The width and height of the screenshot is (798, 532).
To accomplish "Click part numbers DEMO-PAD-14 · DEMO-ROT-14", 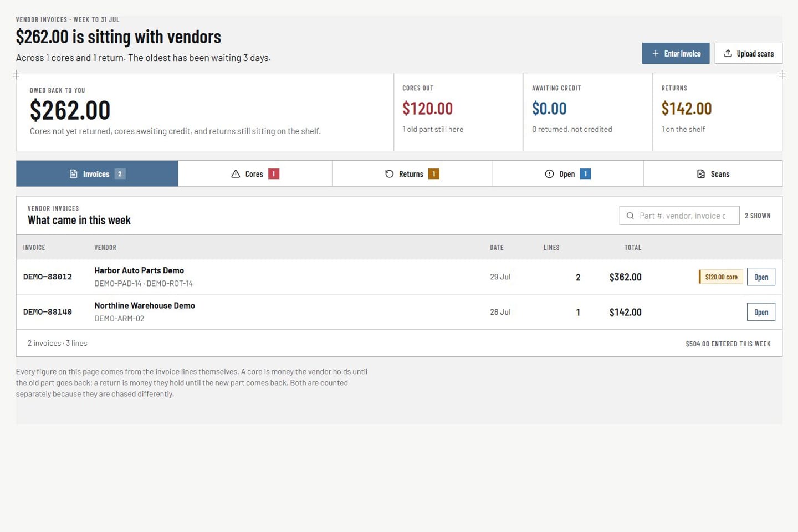I will 144,283.
